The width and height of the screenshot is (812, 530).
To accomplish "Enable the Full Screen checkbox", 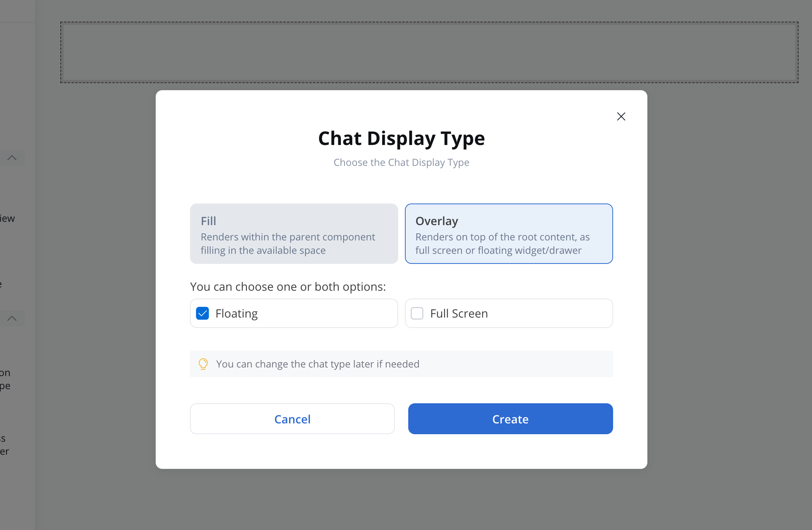I will [417, 313].
